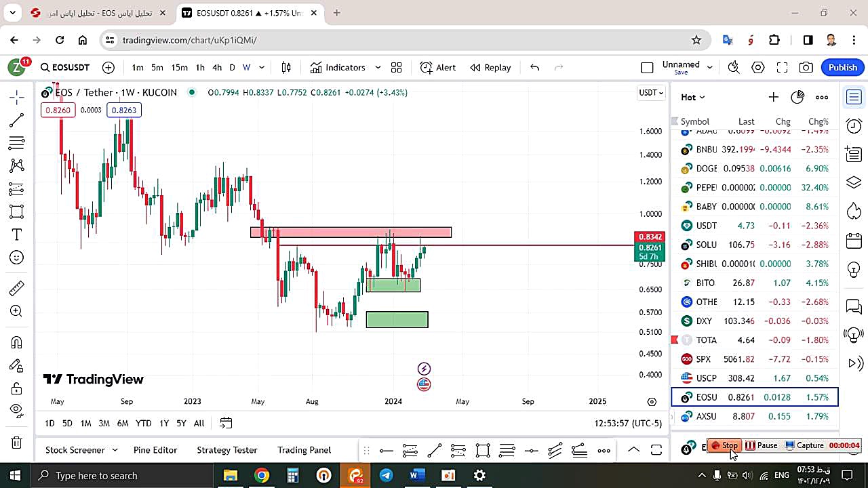Open the emoji icons tool
Image resolution: width=868 pixels, height=488 pixels.
click(17, 258)
